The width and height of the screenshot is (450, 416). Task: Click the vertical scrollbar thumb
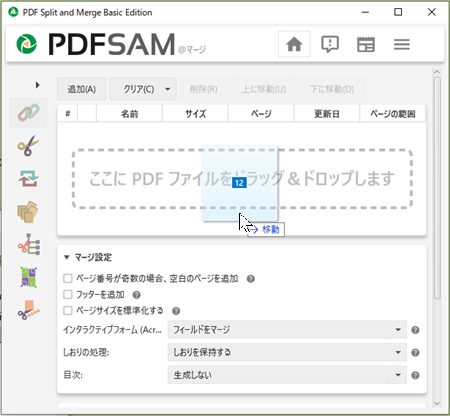click(x=437, y=188)
